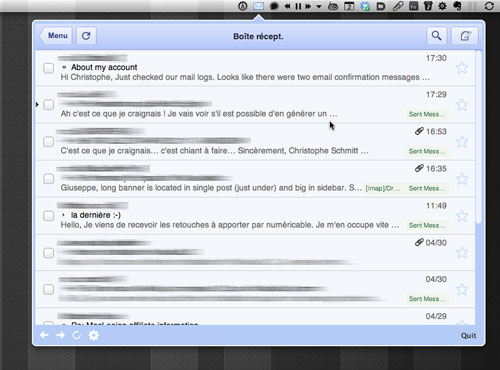Click the chat bubble icon in the menu bar
The width and height of the screenshot is (500, 370).
(274, 6)
